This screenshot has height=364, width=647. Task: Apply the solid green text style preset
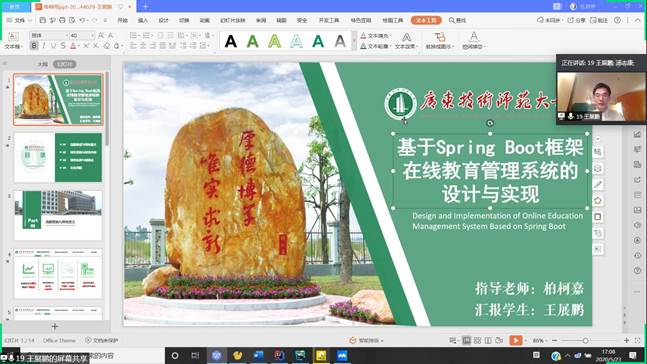point(253,41)
